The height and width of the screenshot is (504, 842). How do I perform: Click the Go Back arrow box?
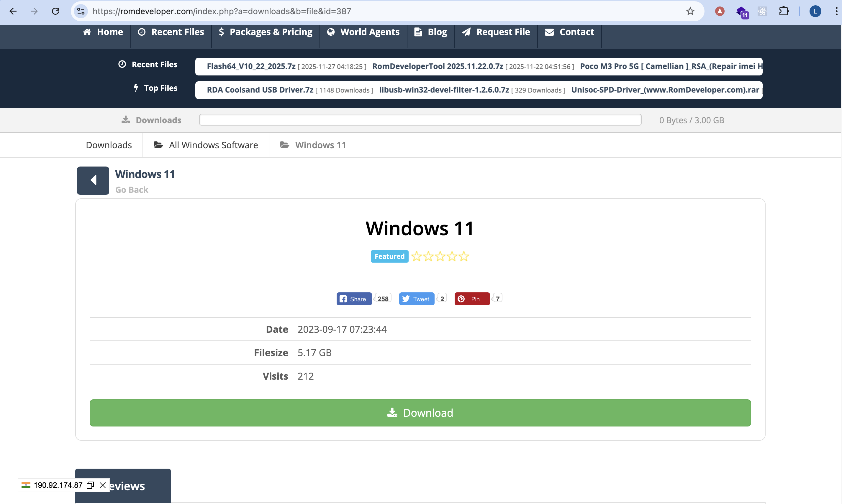coord(93,180)
